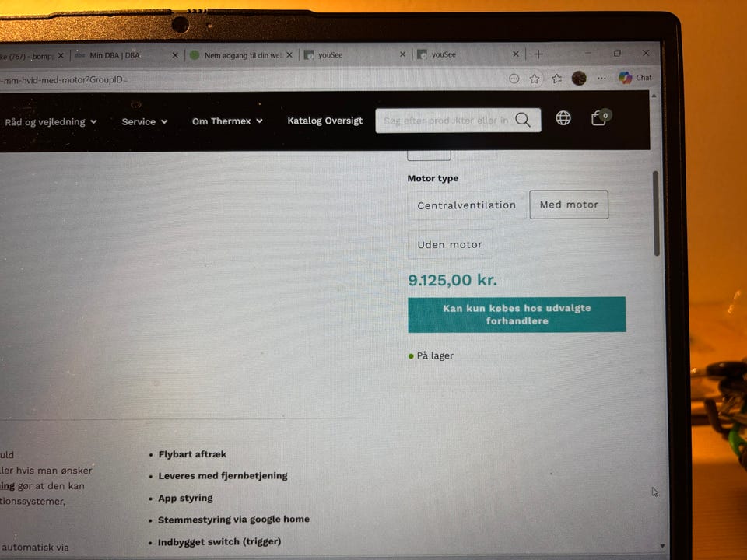Open browser settings three-dots menu
747x560 pixels.
pos(601,78)
